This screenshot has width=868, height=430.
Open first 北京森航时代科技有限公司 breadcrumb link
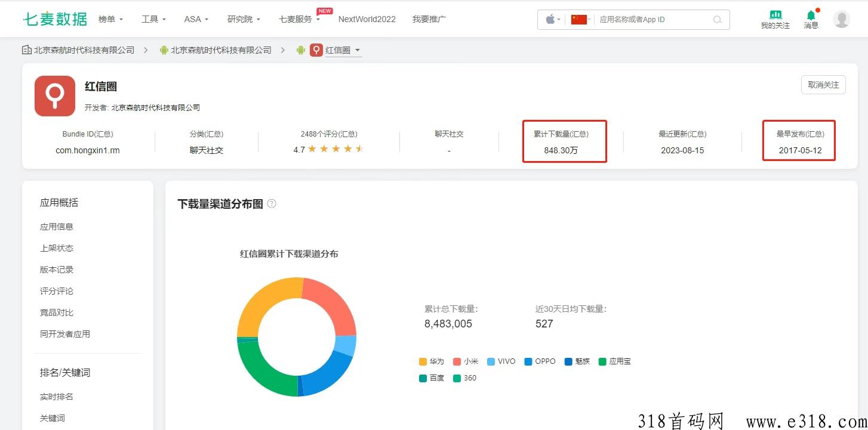point(84,50)
